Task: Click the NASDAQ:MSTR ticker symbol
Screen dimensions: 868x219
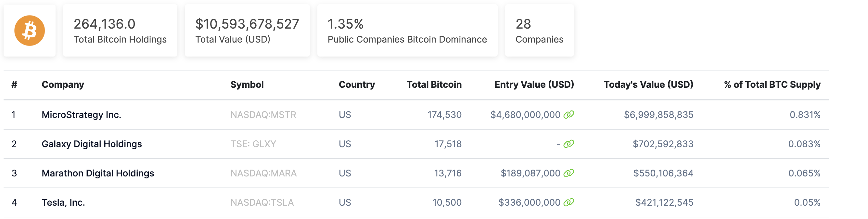Action: 263,115
